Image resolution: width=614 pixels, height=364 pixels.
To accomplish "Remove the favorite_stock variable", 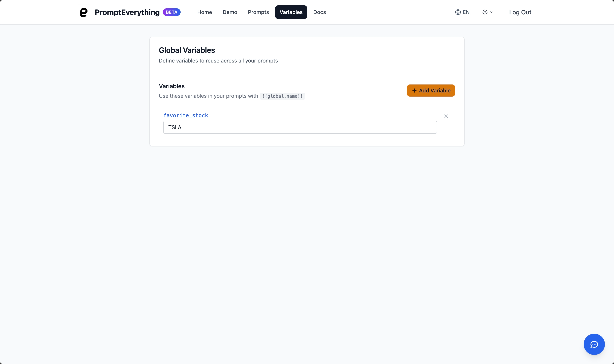I will click(446, 116).
